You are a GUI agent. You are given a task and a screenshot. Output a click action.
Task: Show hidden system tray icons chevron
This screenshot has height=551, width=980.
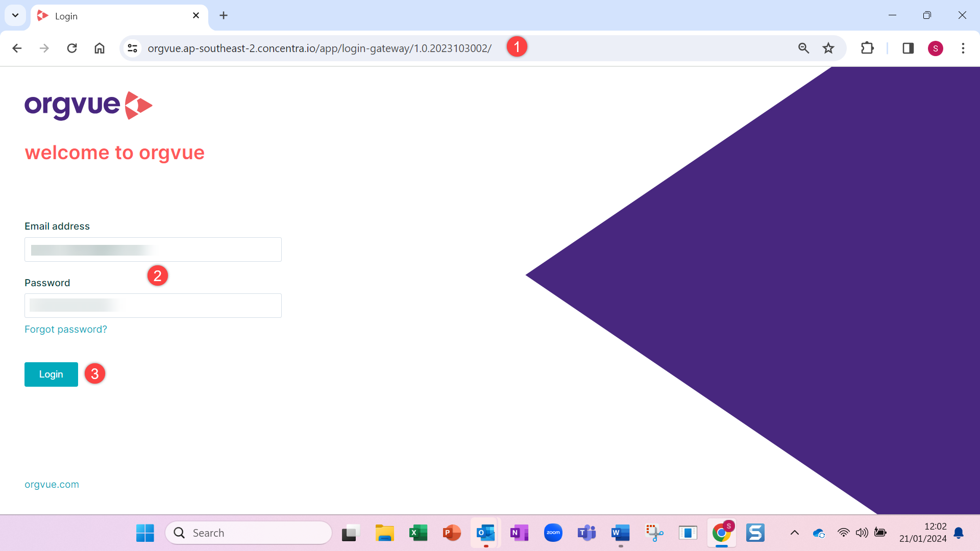[x=795, y=533]
